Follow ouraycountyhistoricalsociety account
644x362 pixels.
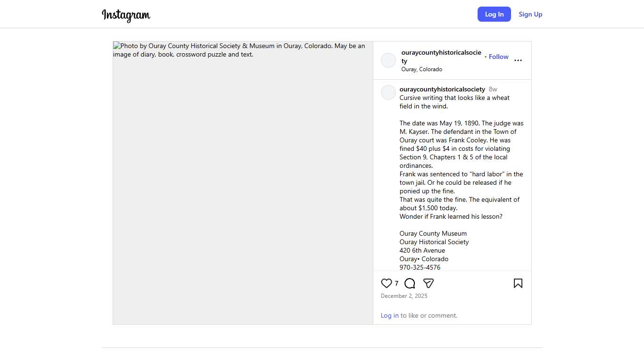coord(498,57)
